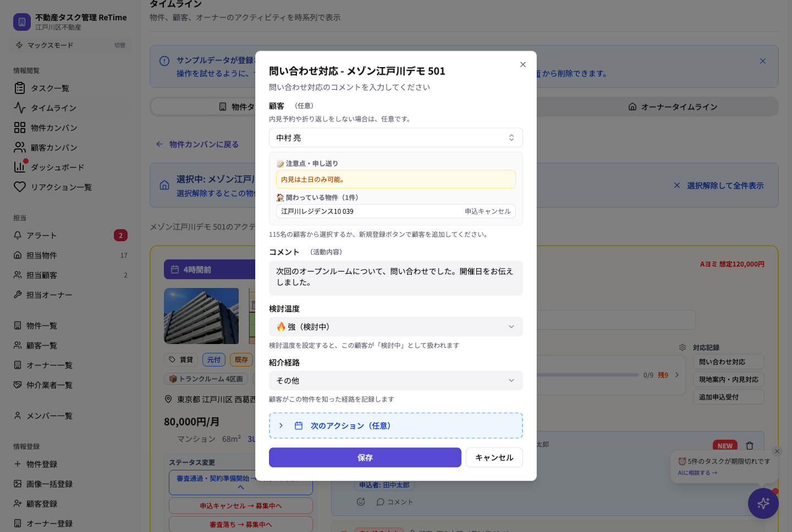The image size is (792, 532).
Task: Click the dashboard chart icon
Action: (20, 167)
